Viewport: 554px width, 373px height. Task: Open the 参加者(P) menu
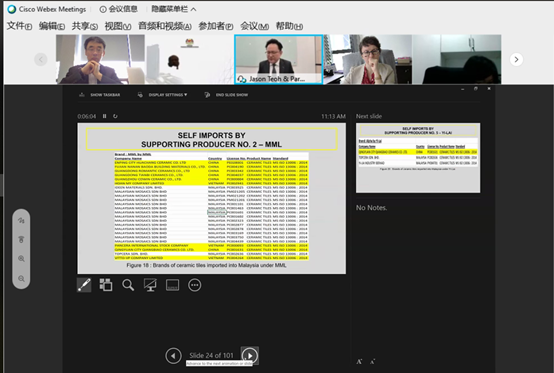pos(216,26)
